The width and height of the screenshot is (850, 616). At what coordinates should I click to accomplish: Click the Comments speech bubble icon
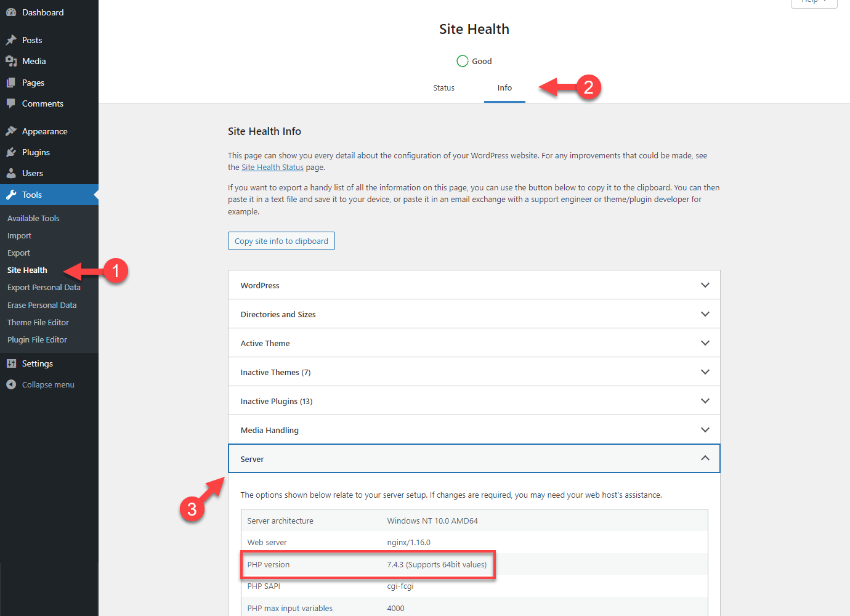tap(11, 103)
